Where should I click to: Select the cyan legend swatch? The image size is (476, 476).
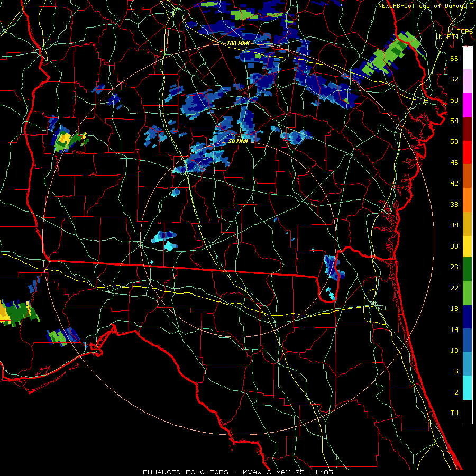click(x=467, y=388)
